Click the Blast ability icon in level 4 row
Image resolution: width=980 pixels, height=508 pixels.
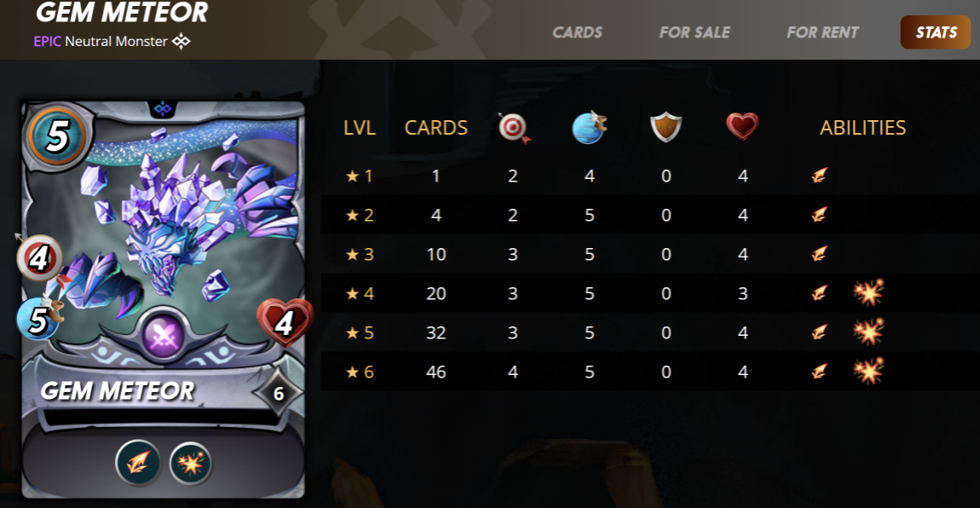(868, 292)
